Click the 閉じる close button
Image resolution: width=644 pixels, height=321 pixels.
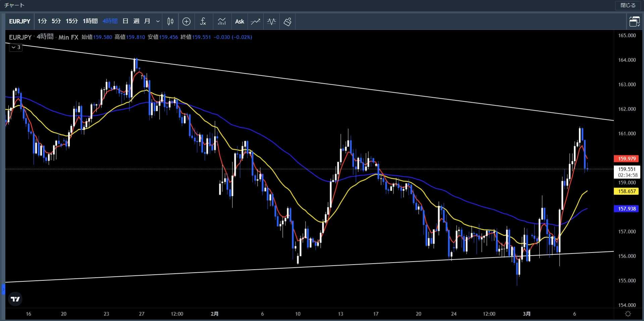tap(628, 5)
